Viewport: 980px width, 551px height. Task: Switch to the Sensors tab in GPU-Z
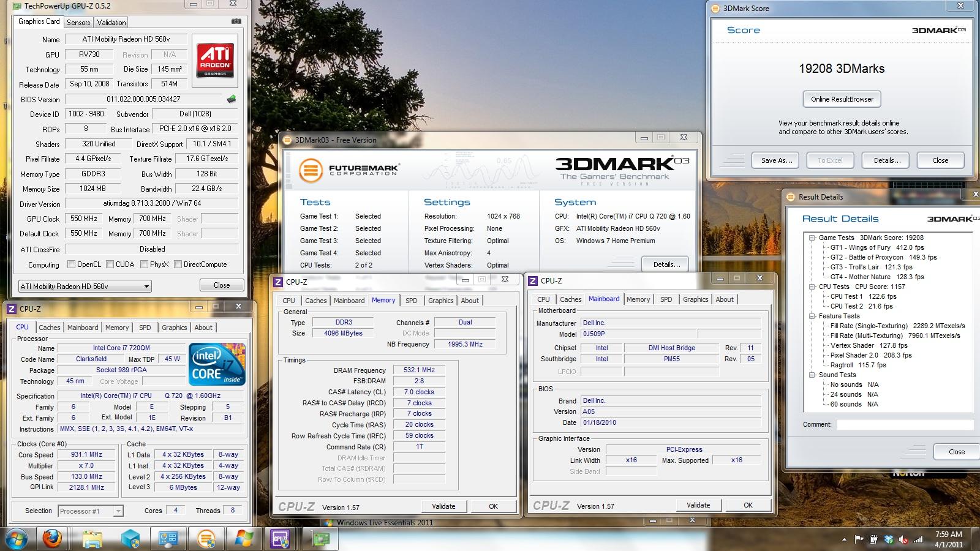(78, 23)
